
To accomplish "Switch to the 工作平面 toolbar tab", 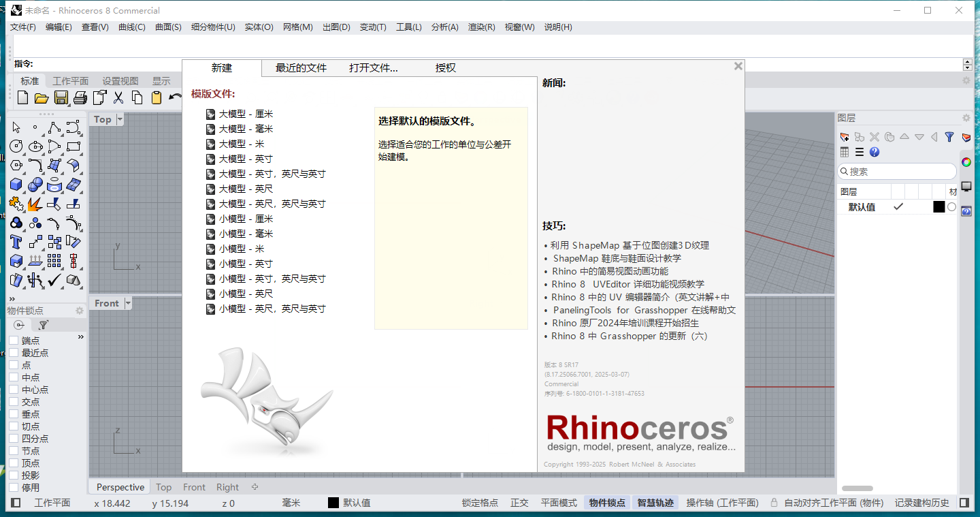I will 71,81.
